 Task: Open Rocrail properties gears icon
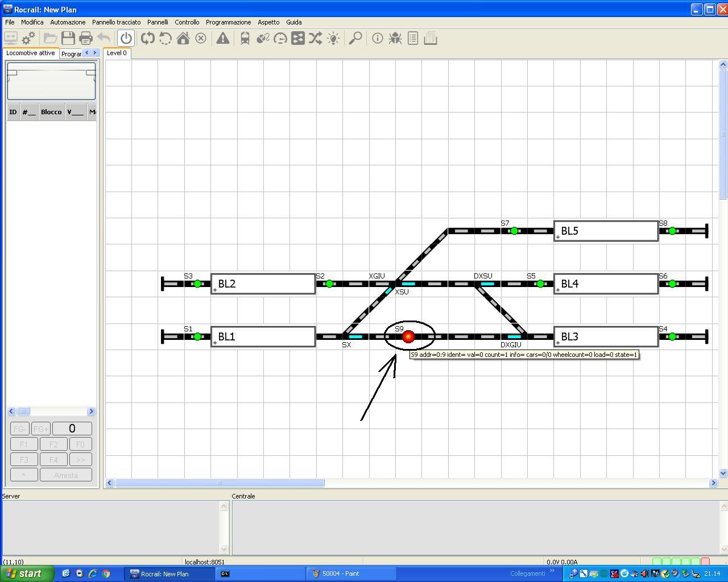[28, 39]
